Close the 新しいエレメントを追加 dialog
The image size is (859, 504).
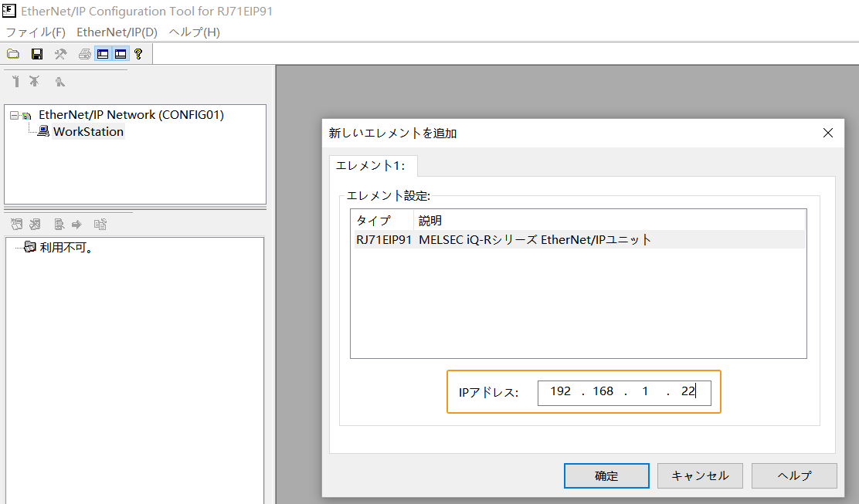point(828,133)
